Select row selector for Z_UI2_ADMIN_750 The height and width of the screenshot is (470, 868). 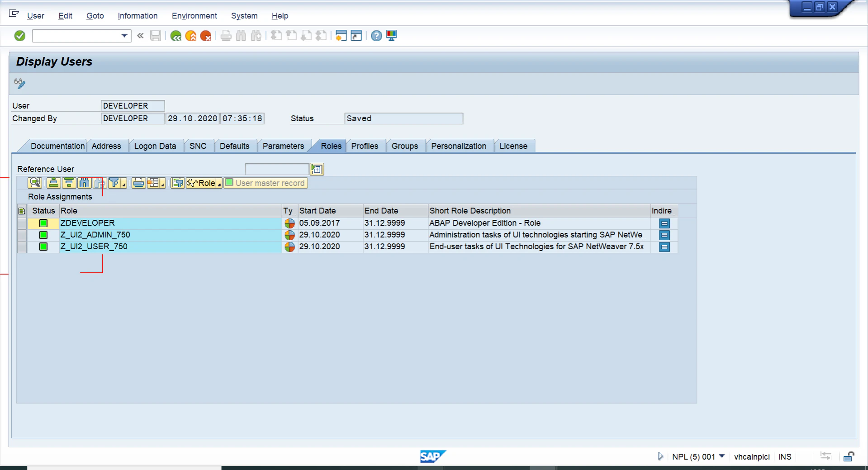[22, 235]
